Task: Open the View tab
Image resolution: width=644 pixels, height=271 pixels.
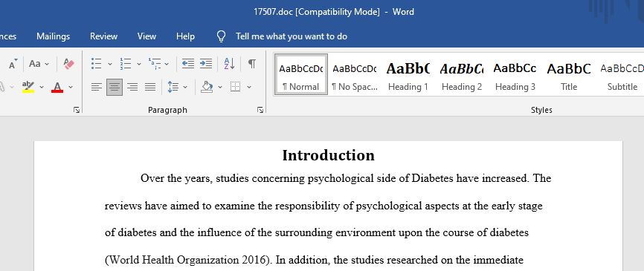Action: [x=146, y=36]
